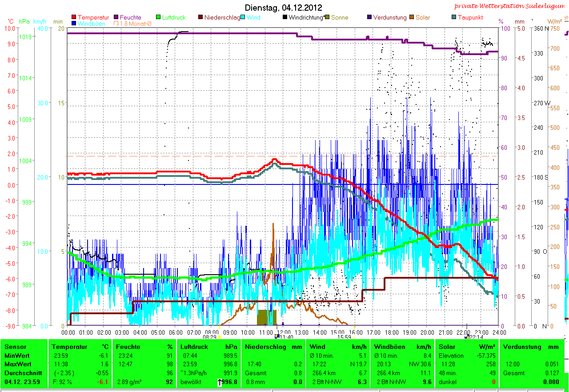Click the red Temperatur legend swatch
The width and height of the screenshot is (569, 392).
[x=74, y=18]
